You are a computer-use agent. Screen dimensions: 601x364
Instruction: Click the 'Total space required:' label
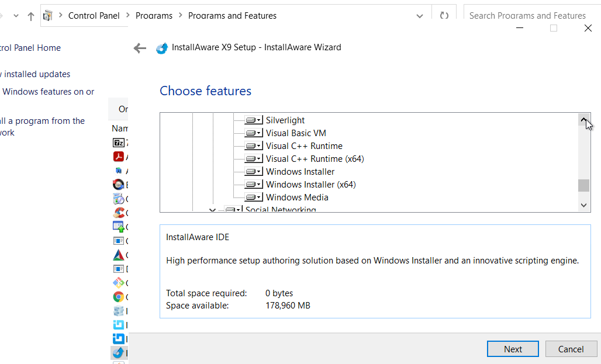pos(206,293)
